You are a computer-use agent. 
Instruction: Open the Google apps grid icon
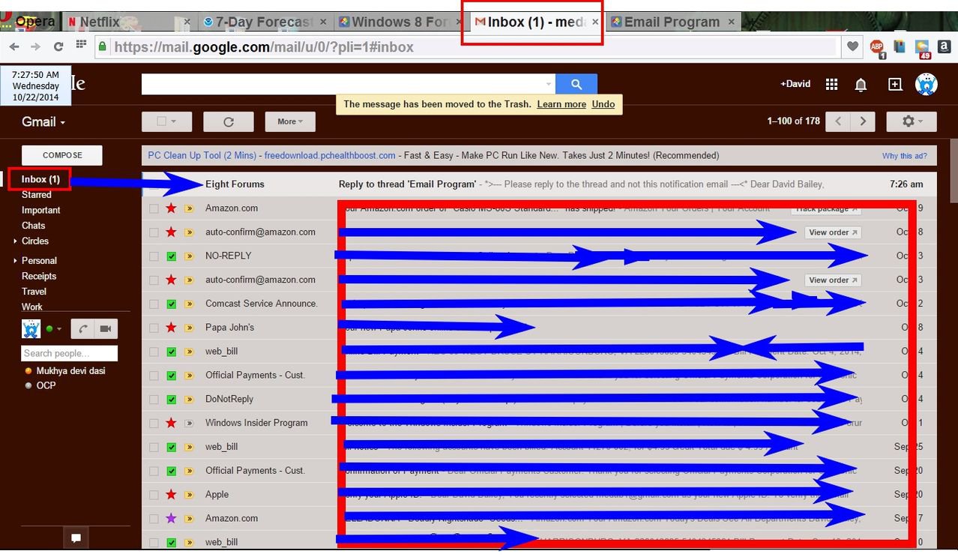pyautogui.click(x=831, y=85)
